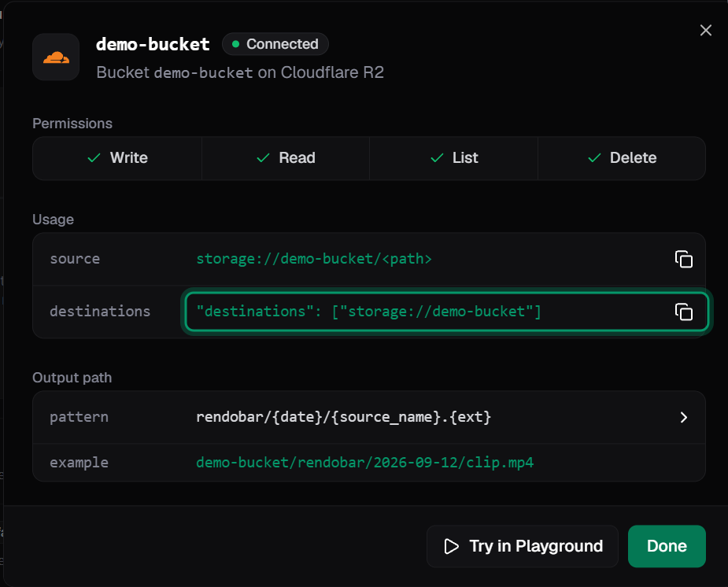Click the 'pattern' row label

79,417
